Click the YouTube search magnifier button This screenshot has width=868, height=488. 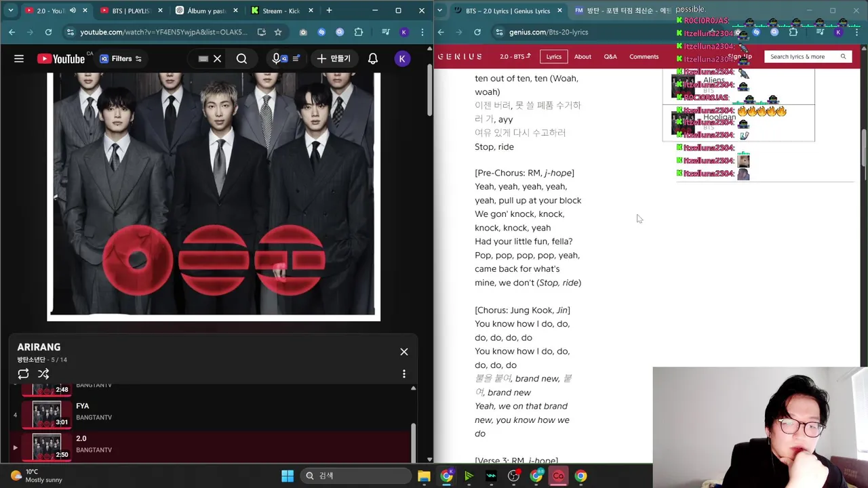point(241,59)
